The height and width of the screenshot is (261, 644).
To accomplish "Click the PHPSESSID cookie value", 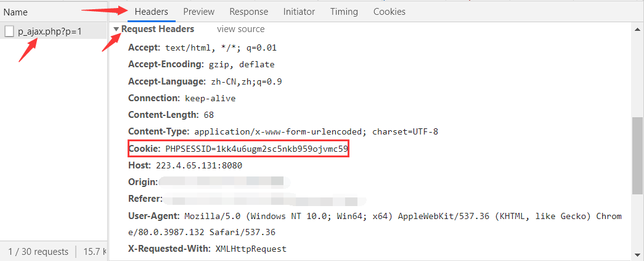I will click(x=256, y=149).
